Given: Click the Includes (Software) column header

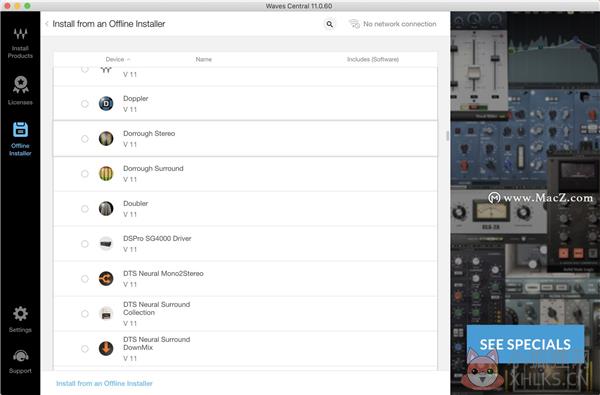Looking at the screenshot, I should coord(373,59).
